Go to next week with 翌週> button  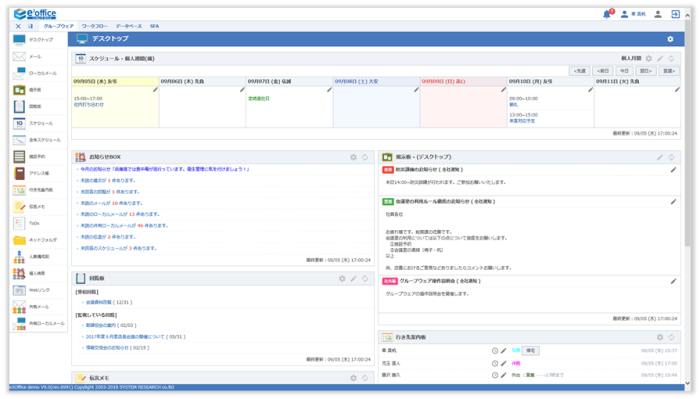(669, 71)
